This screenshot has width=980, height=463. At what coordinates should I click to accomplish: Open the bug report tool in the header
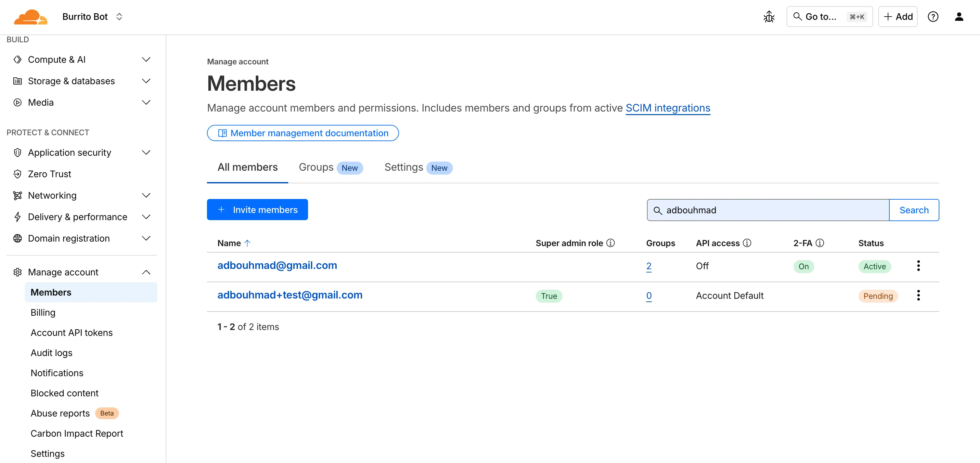(x=769, y=16)
